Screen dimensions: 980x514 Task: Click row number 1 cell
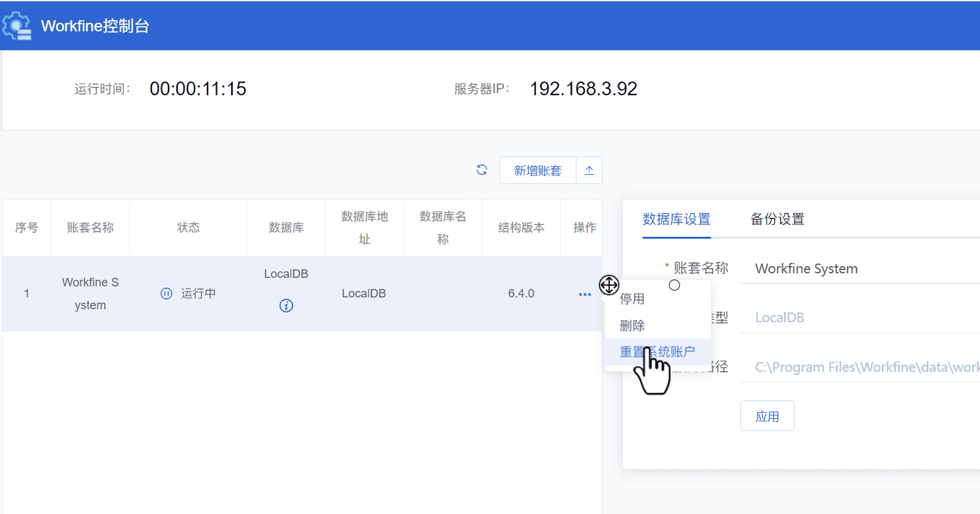coord(27,294)
